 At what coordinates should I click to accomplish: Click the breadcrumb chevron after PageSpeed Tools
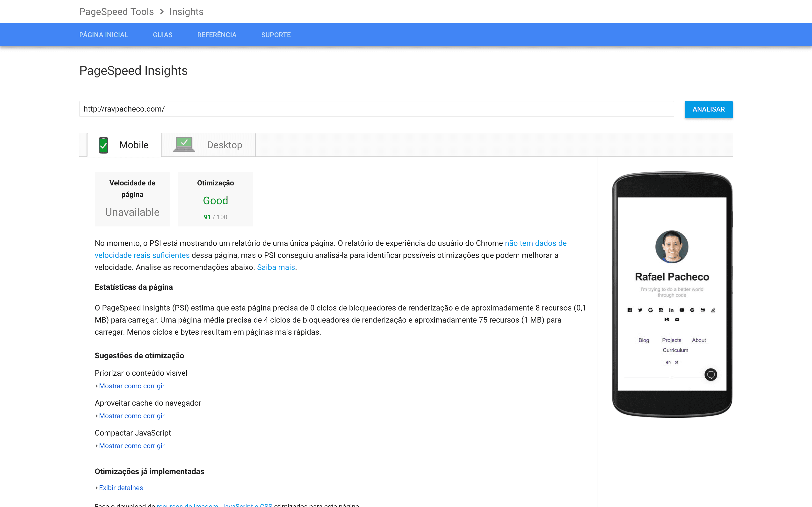pos(162,12)
